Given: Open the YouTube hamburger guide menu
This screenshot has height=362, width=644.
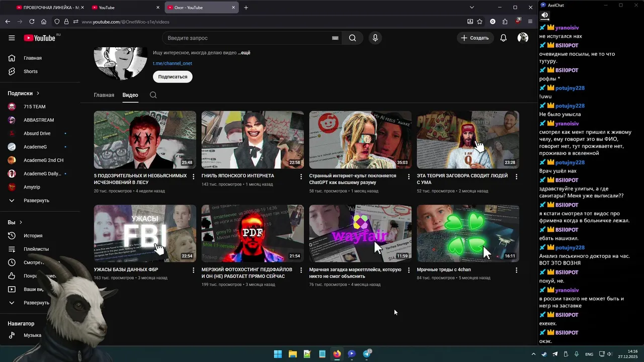Looking at the screenshot, I should 12,38.
